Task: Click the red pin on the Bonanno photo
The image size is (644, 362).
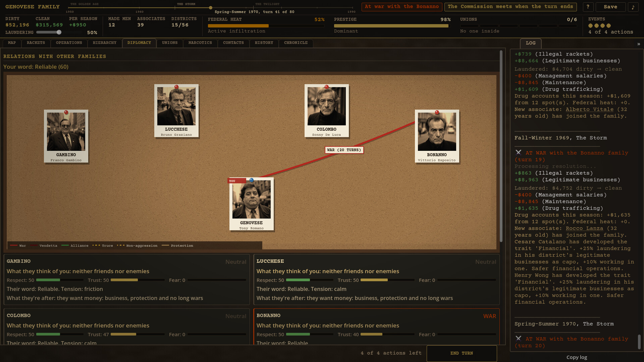Action: pos(437,112)
